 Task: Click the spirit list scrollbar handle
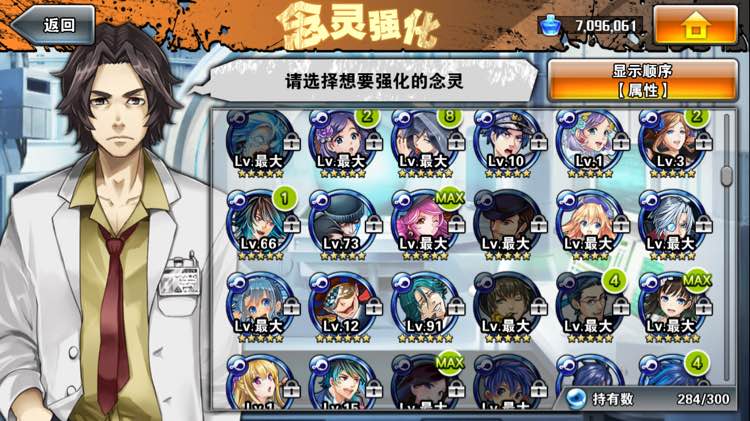(727, 176)
